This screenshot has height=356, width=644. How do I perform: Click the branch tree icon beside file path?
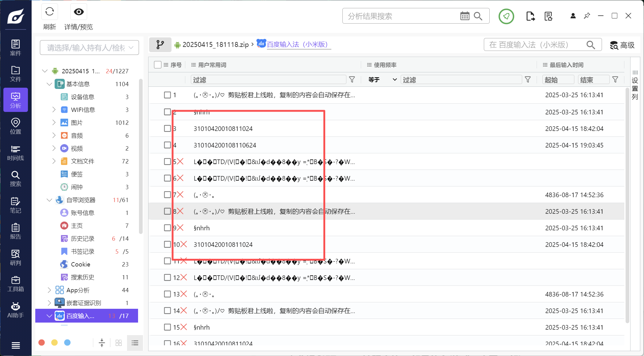pyautogui.click(x=160, y=45)
